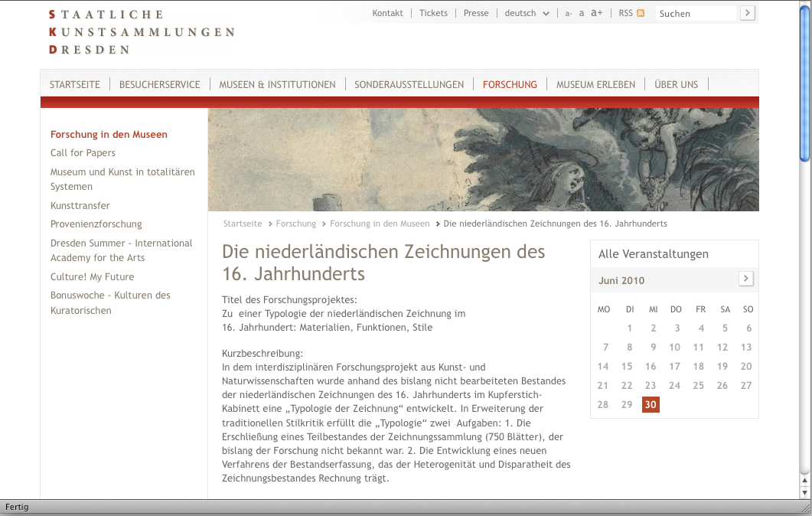The width and height of the screenshot is (812, 516).
Task: Go to next month in calendar
Action: pos(745,279)
